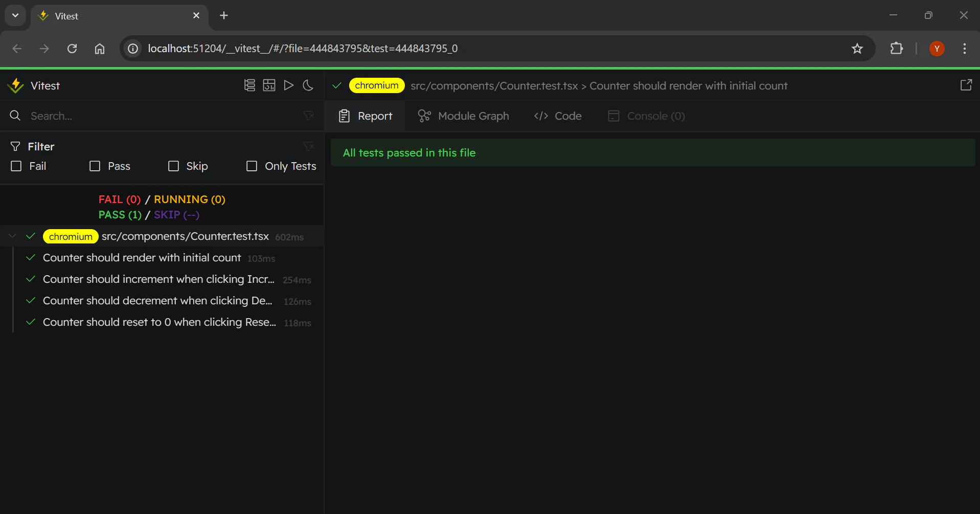Select the 'should increment' test item
Image resolution: width=980 pixels, height=514 pixels.
169,279
